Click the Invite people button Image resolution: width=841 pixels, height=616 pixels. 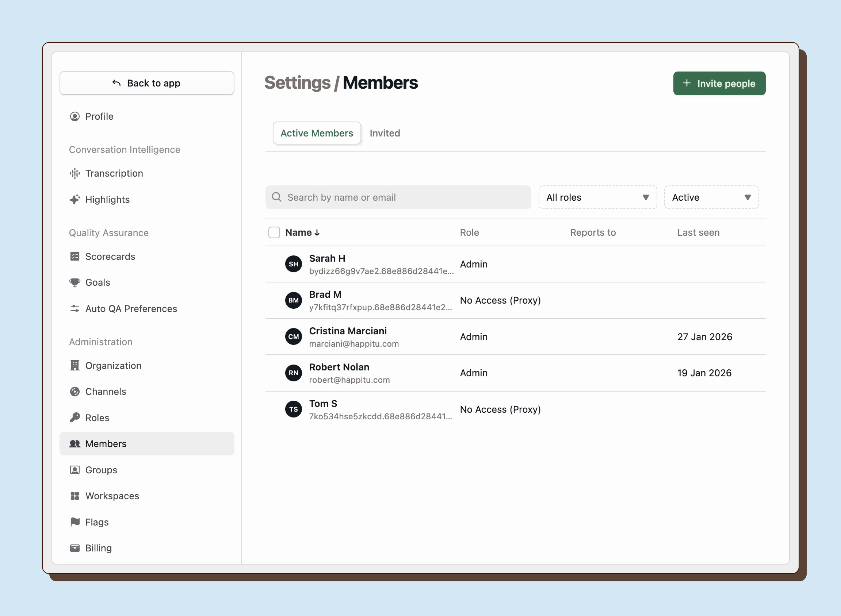(719, 83)
